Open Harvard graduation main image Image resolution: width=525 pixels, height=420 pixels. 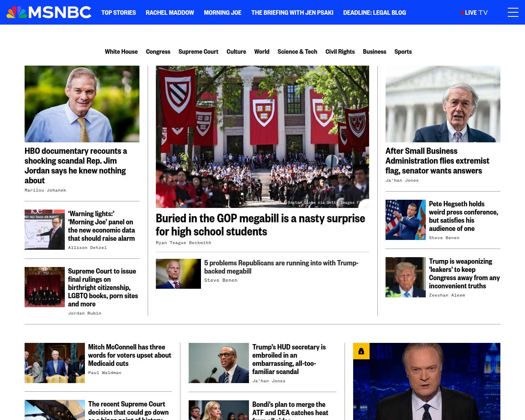pyautogui.click(x=262, y=137)
